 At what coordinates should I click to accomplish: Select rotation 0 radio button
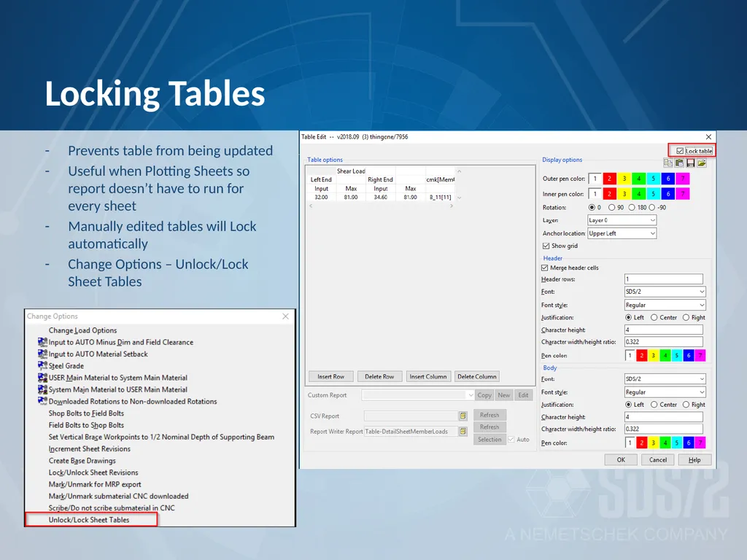tap(592, 208)
